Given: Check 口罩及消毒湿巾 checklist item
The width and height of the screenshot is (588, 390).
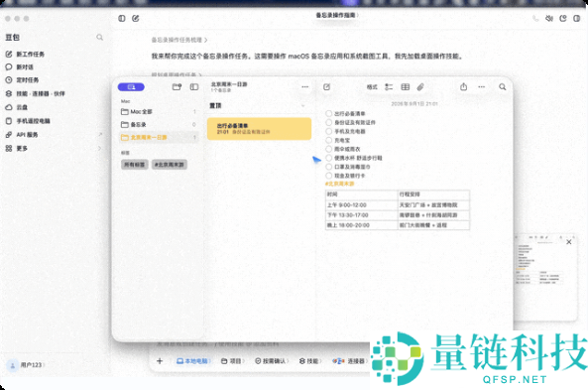Looking at the screenshot, I should coord(328,167).
